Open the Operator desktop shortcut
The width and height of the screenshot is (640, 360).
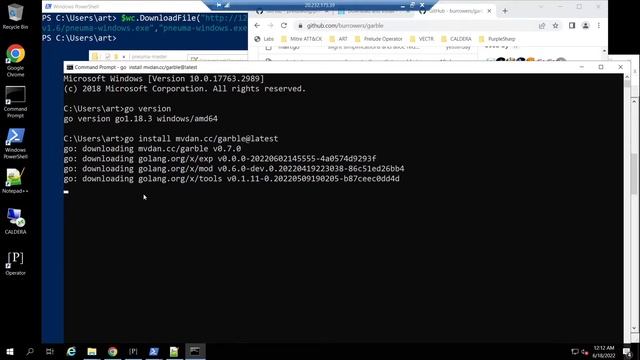15,263
